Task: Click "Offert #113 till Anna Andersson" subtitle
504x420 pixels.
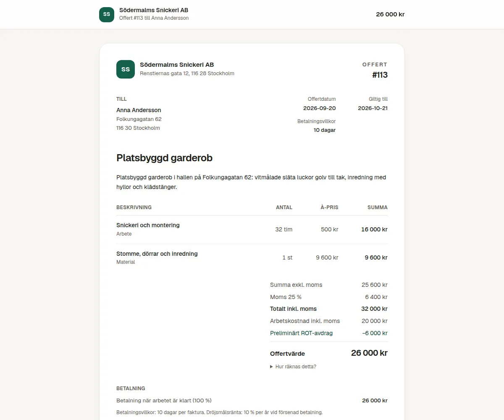Action: [154, 18]
